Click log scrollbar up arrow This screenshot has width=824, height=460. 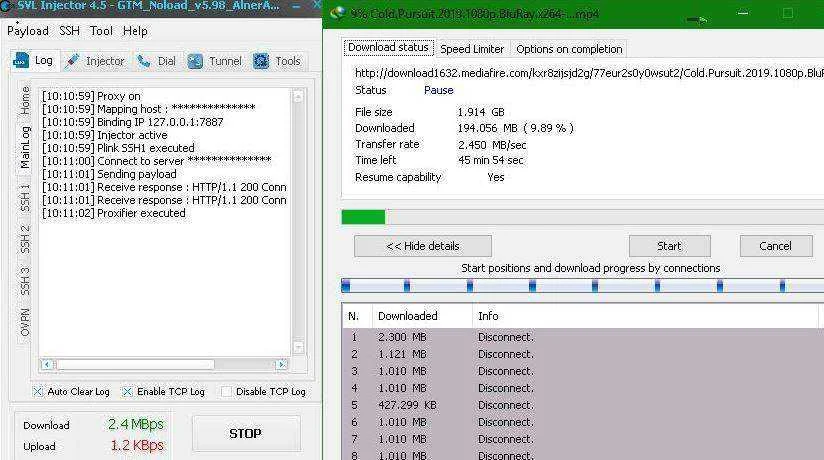click(298, 97)
